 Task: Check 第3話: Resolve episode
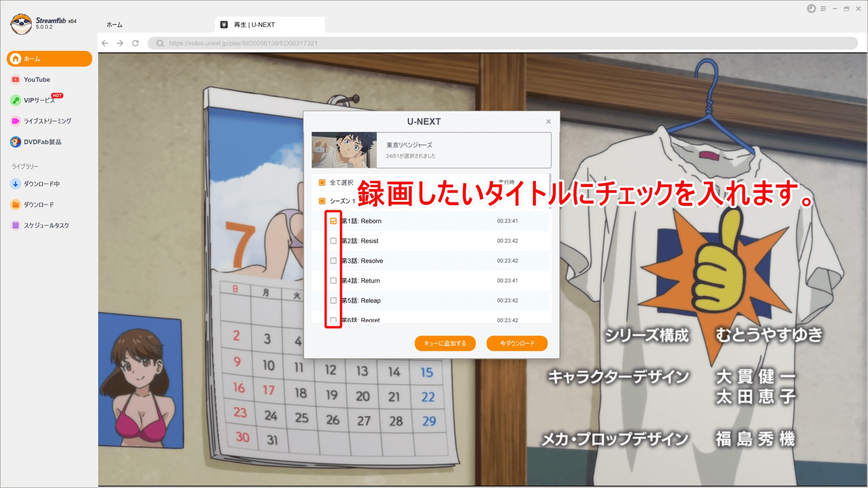click(333, 261)
